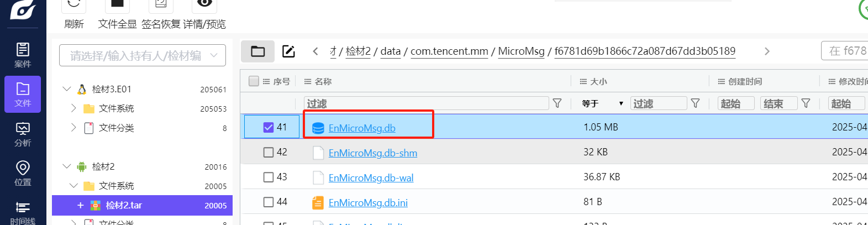Open the 时间线 (Timeline) sidebar icon
Viewport: 868px width, 225px height.
coord(23,213)
